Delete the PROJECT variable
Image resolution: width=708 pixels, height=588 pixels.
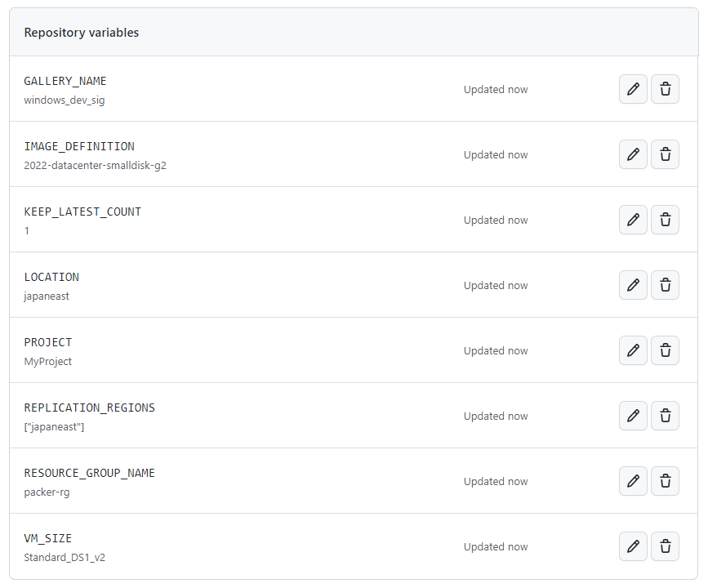click(665, 350)
